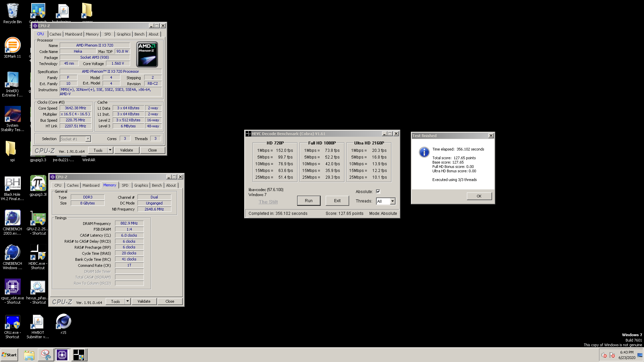Open File Explorer from taskbar
Image resolution: width=644 pixels, height=362 pixels.
(29, 355)
